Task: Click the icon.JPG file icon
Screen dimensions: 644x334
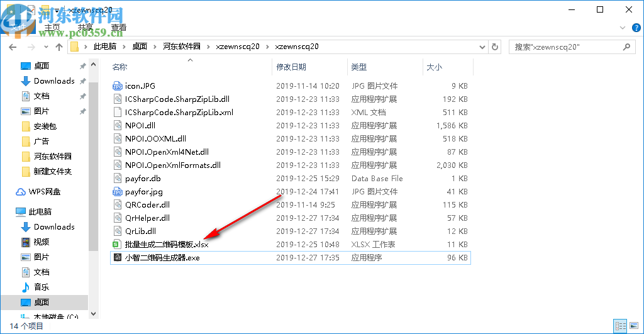Action: 118,86
